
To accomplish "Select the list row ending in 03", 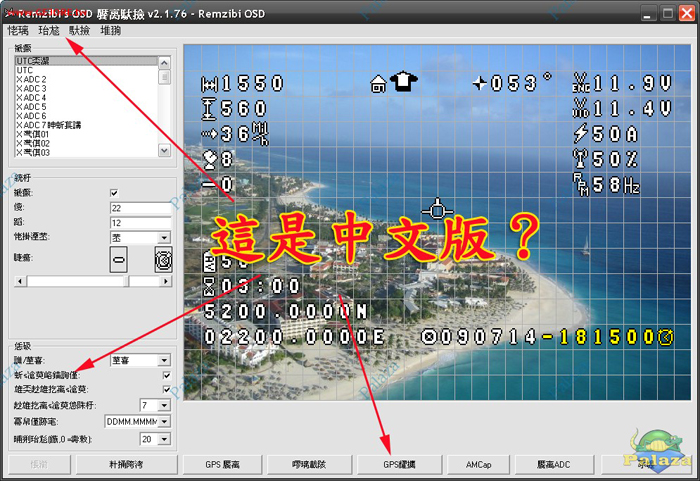I will 87,152.
